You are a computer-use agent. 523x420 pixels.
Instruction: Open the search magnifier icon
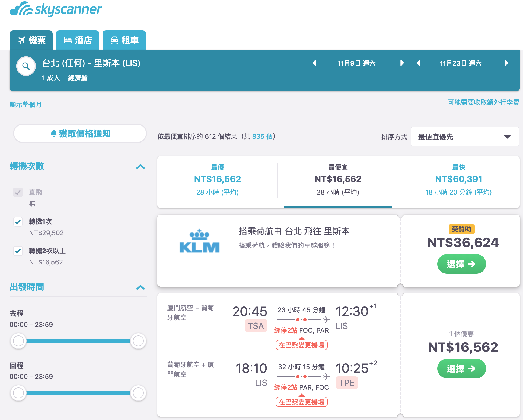[x=26, y=66]
